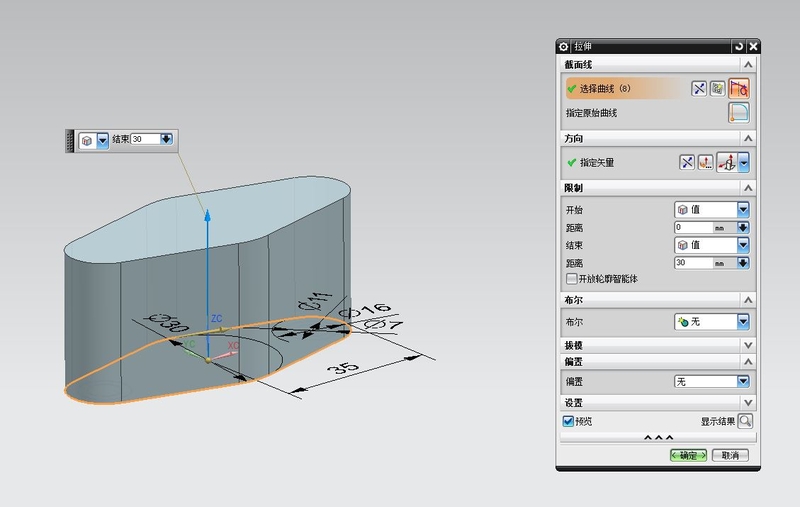Click the reset arrow icon in dialog title
Screen dimensions: 800x507
pos(738,46)
